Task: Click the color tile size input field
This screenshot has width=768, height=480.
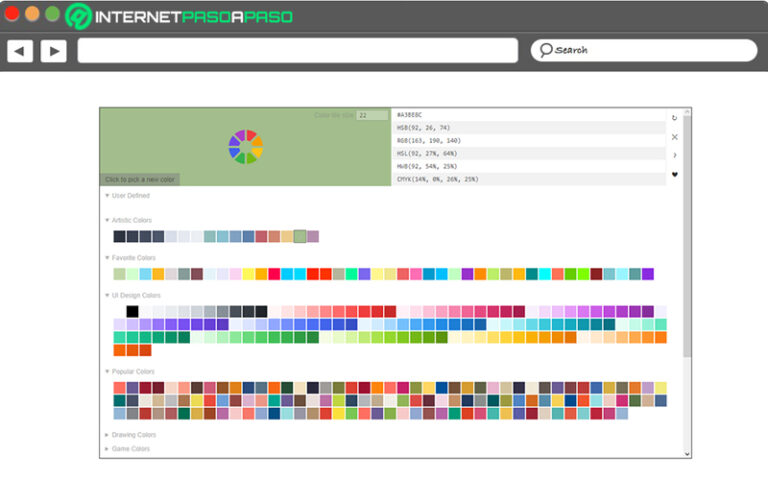Action: pyautogui.click(x=371, y=116)
